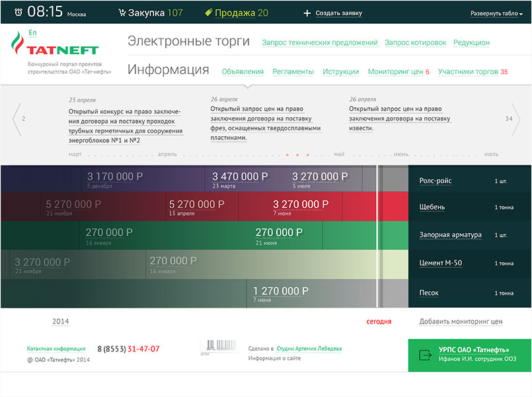532x397 pixels.
Task: Switch language to En
Action: pyautogui.click(x=33, y=32)
